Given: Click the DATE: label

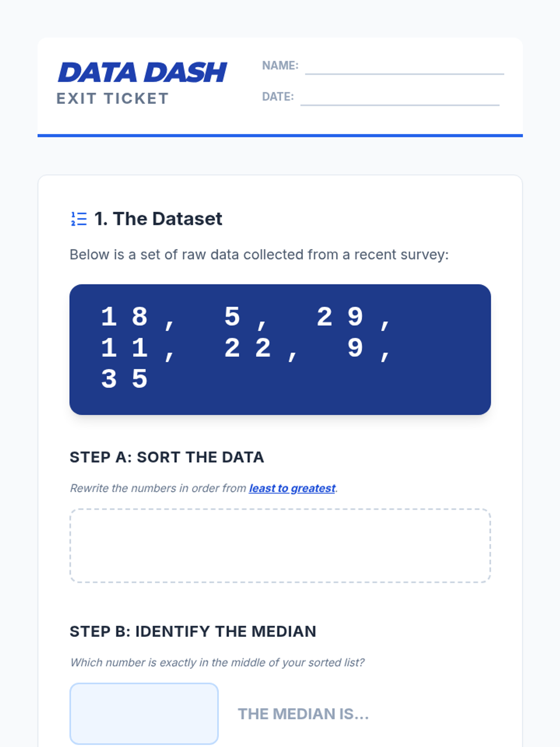Looking at the screenshot, I should pos(278,97).
